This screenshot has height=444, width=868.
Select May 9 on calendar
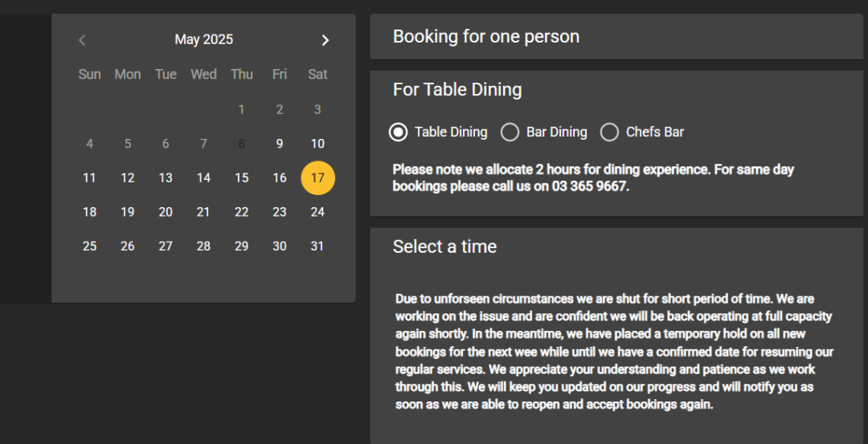point(280,144)
